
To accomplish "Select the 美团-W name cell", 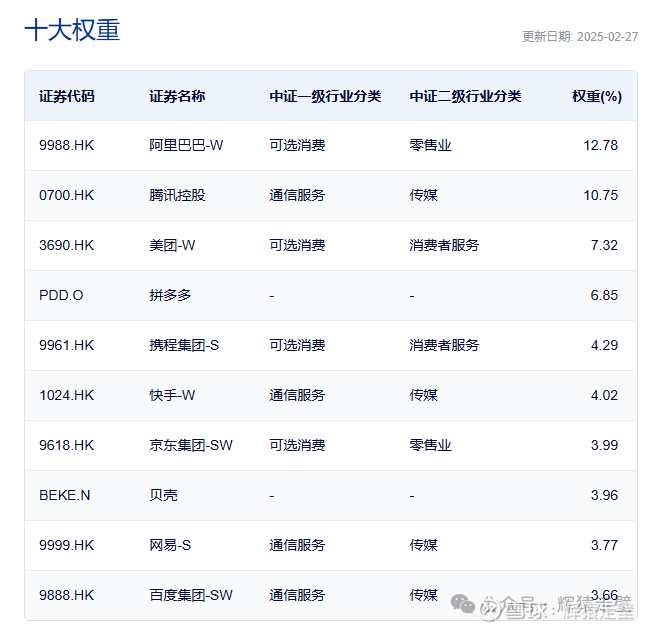I will pyautogui.click(x=172, y=245).
